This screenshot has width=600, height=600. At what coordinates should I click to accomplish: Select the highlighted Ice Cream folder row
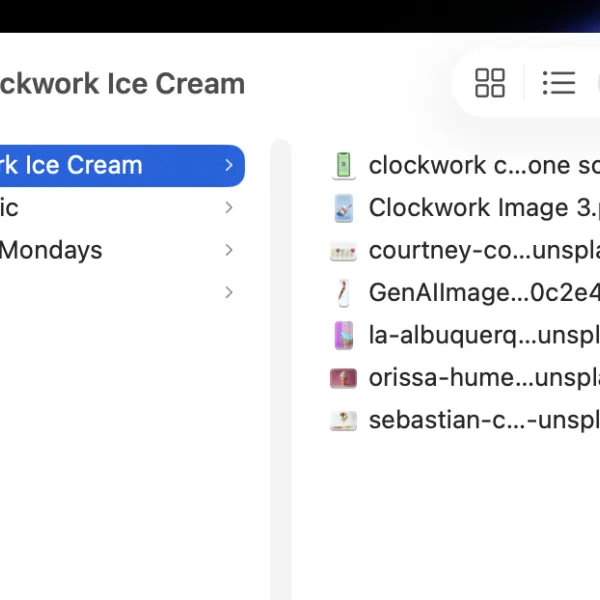click(122, 166)
